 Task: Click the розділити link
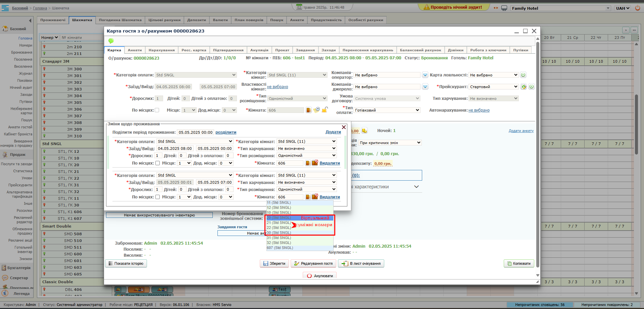(226, 132)
